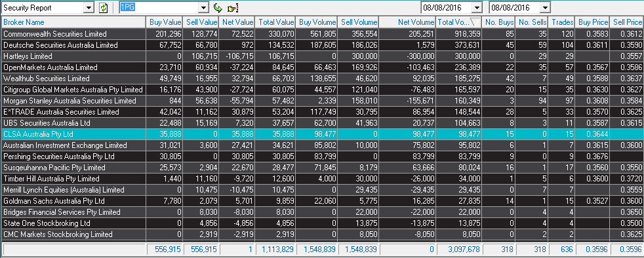Click Buy Volume cell 138,655
The width and height of the screenshot is (644, 258).
(316, 79)
